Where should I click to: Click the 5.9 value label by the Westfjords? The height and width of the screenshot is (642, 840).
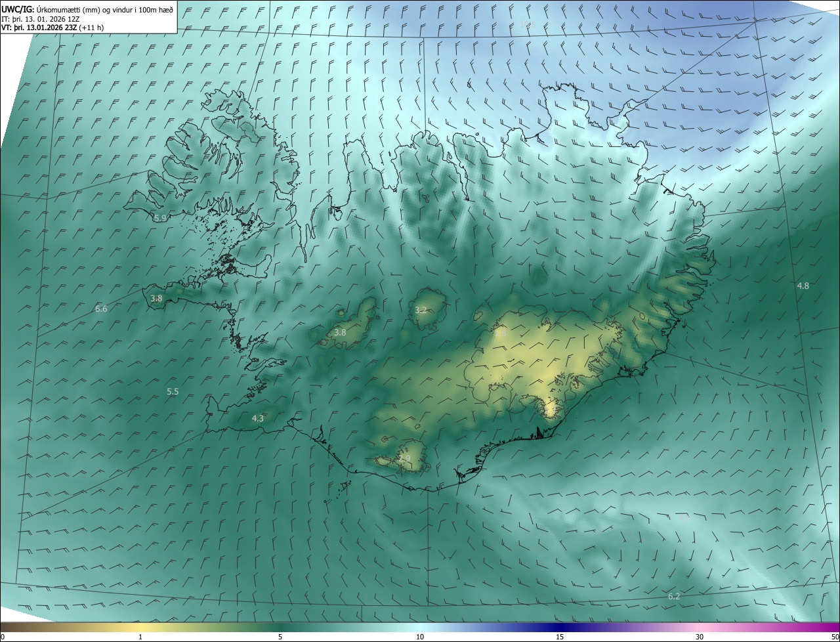click(159, 217)
